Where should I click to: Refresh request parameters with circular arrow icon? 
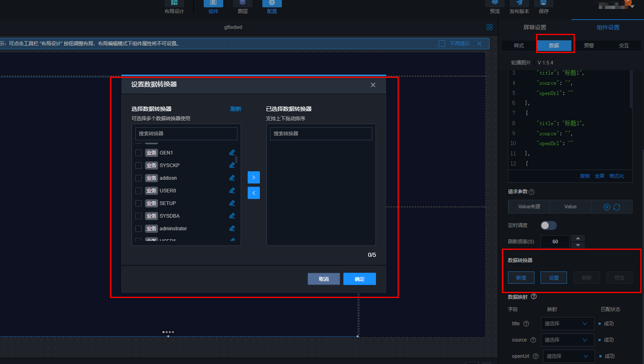617,207
